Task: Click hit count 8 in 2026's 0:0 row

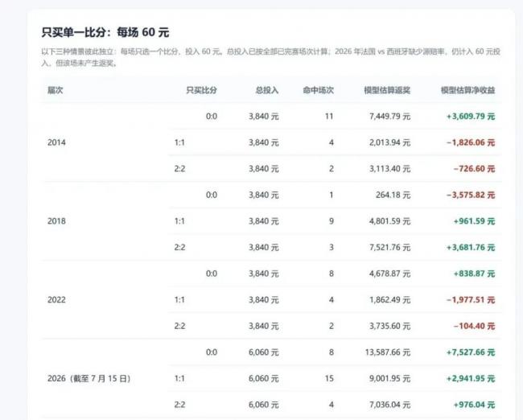Action: pos(332,352)
